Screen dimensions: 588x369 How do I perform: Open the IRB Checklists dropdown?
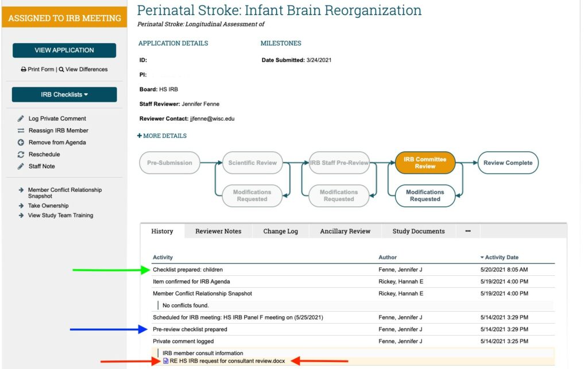(x=64, y=94)
